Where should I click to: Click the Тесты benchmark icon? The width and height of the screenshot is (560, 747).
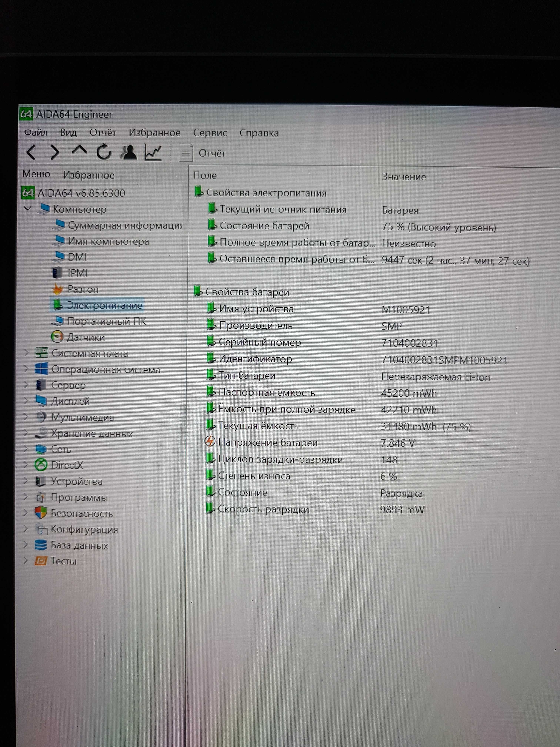[41, 561]
